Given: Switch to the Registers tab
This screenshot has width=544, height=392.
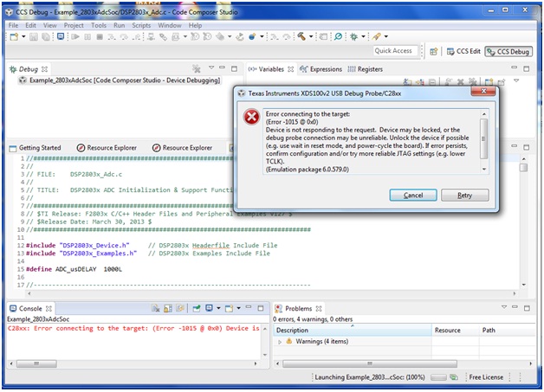Looking at the screenshot, I should click(366, 69).
